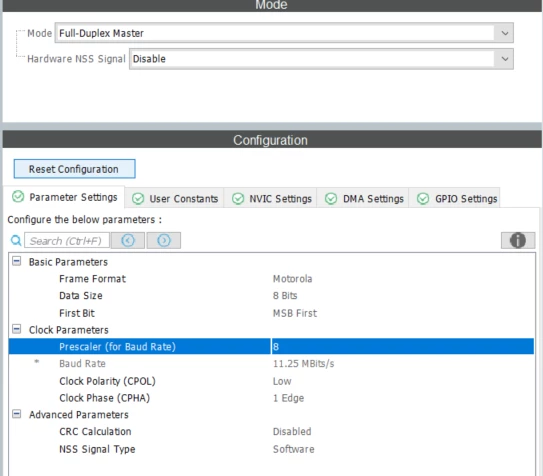Open the GPIO Settings tab
The height and width of the screenshot is (476, 543).
[x=454, y=199]
